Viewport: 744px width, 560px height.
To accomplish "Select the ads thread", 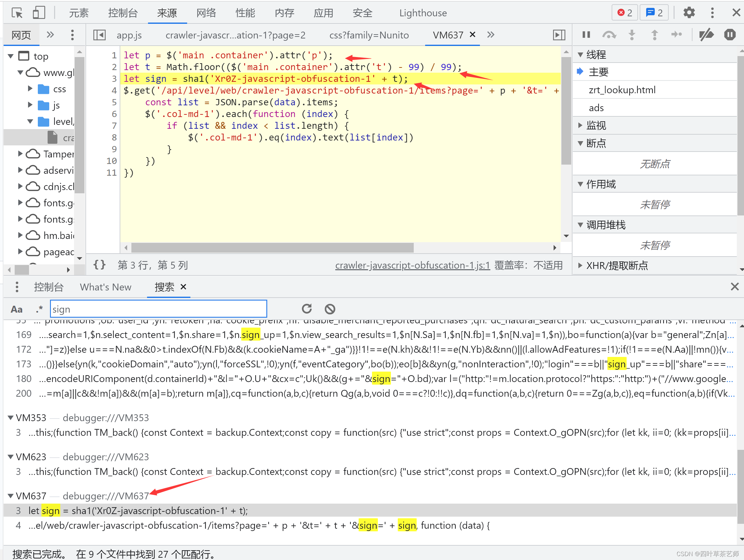I will pos(654,108).
